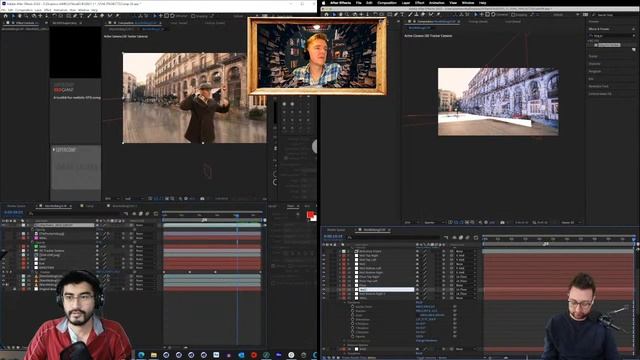Click the Home icon in right window toolbar
The image size is (640, 360).
point(327,14)
